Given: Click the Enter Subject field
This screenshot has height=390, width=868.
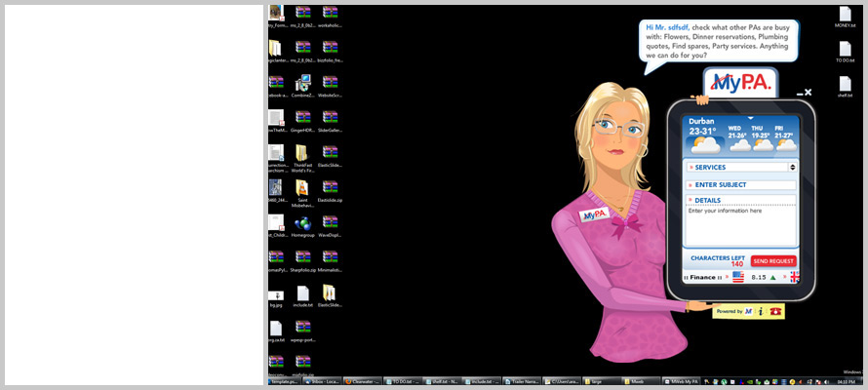Looking at the screenshot, I should click(x=742, y=185).
